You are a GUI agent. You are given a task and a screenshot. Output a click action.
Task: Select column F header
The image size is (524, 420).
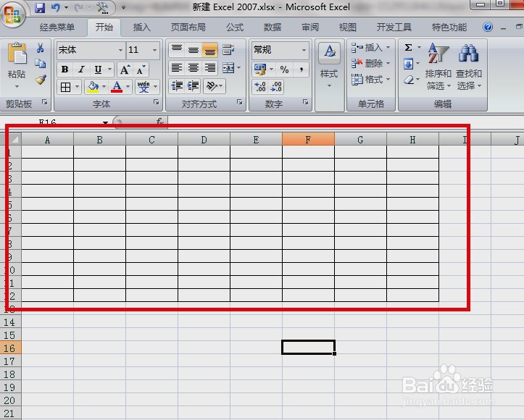[308, 139]
